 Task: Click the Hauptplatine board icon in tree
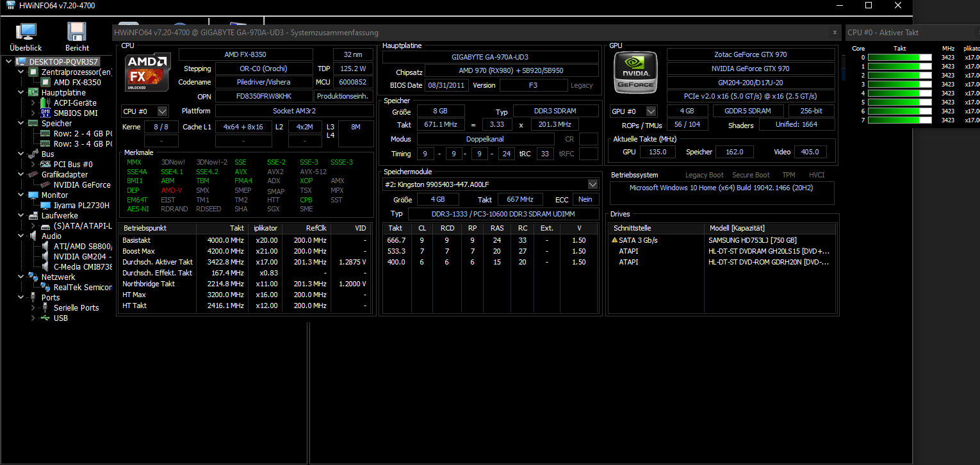point(35,92)
